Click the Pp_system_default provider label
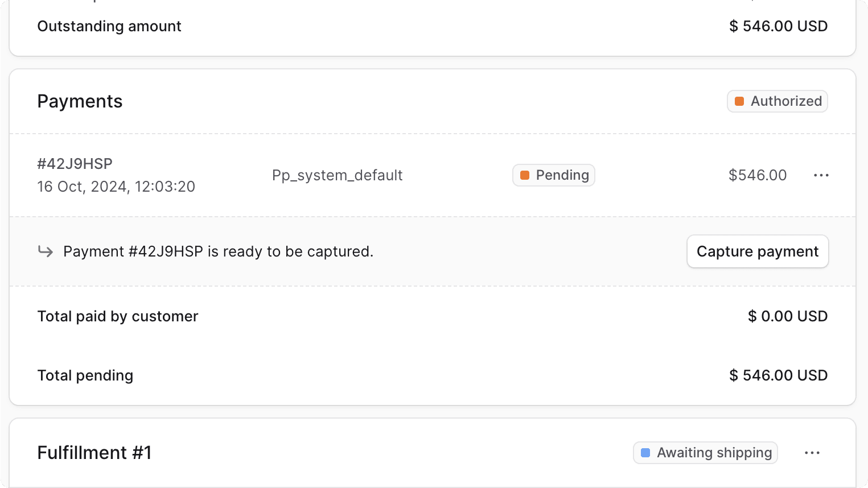Image resolution: width=868 pixels, height=488 pixels. pyautogui.click(x=337, y=175)
